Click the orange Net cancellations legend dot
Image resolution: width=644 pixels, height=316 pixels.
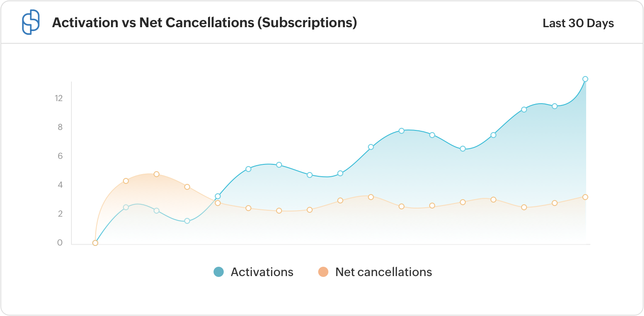click(x=323, y=272)
